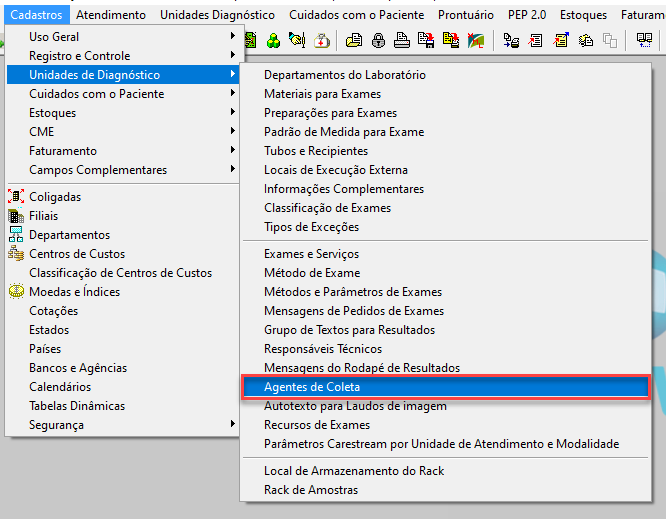This screenshot has width=666, height=519.
Task: Click the Centros de Custos icon
Action: 16,254
